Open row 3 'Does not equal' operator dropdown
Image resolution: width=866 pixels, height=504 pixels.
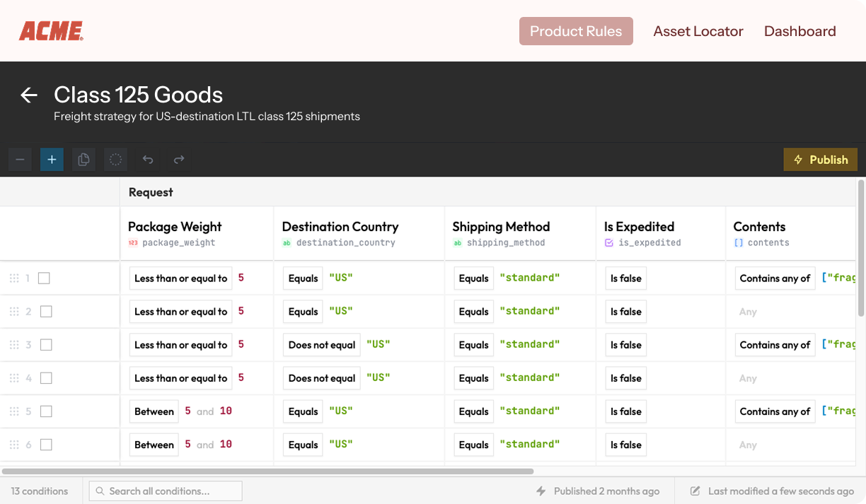point(321,345)
